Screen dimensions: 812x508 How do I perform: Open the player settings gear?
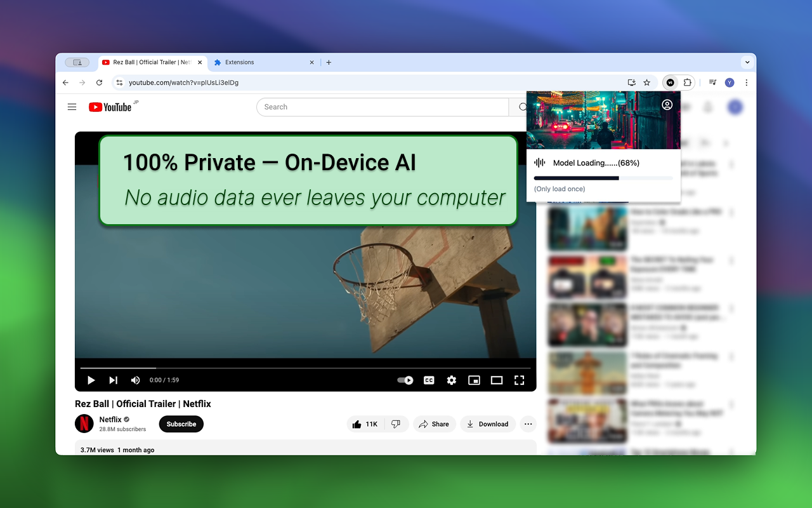[x=451, y=380]
